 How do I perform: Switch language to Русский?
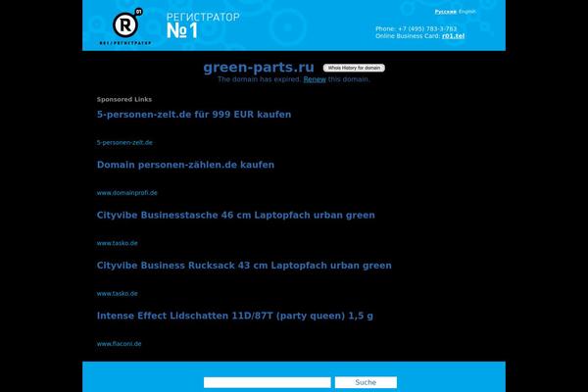click(x=446, y=12)
